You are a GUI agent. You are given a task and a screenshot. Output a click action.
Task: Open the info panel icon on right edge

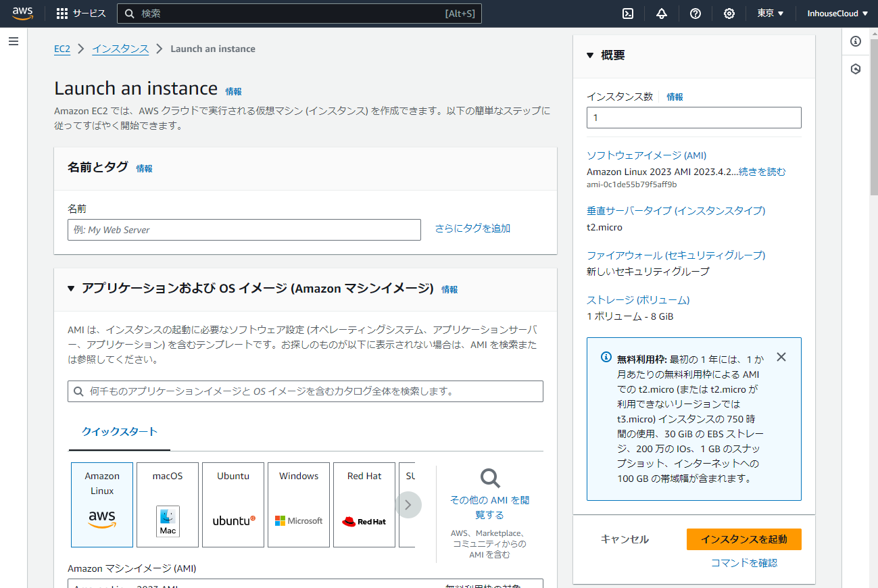click(856, 41)
